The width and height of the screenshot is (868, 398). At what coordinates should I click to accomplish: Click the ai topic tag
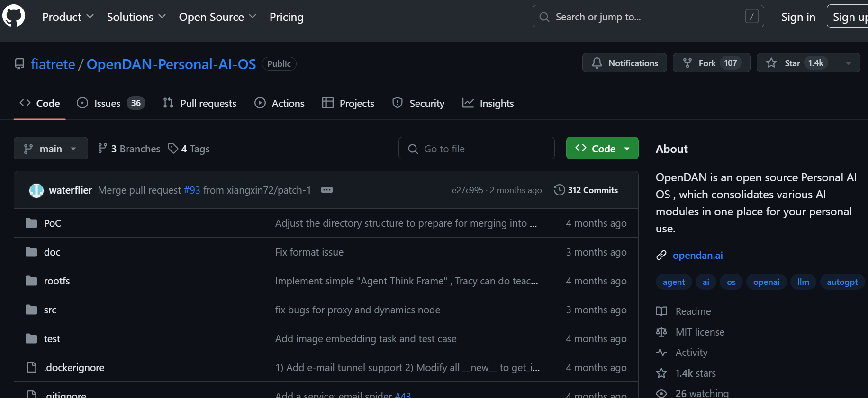pyautogui.click(x=706, y=282)
